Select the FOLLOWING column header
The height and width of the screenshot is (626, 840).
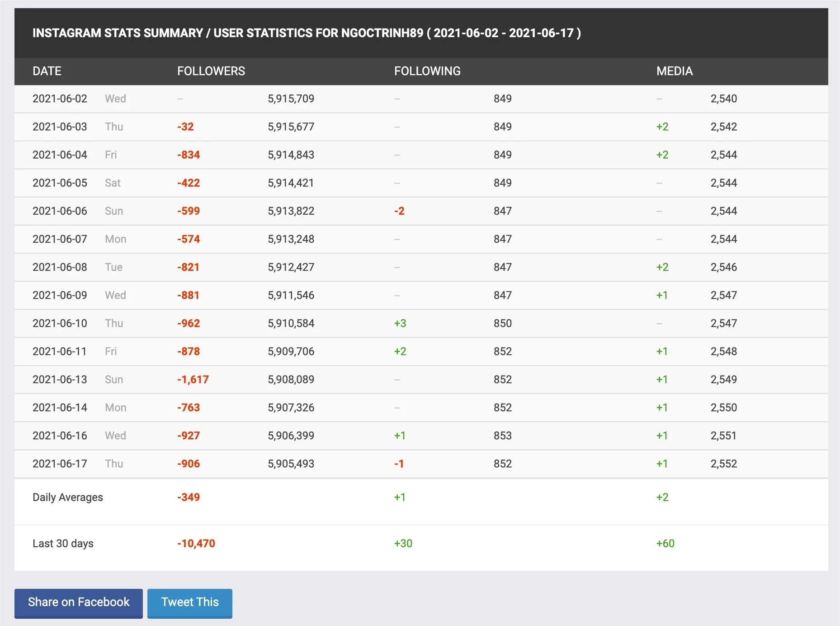click(x=427, y=71)
